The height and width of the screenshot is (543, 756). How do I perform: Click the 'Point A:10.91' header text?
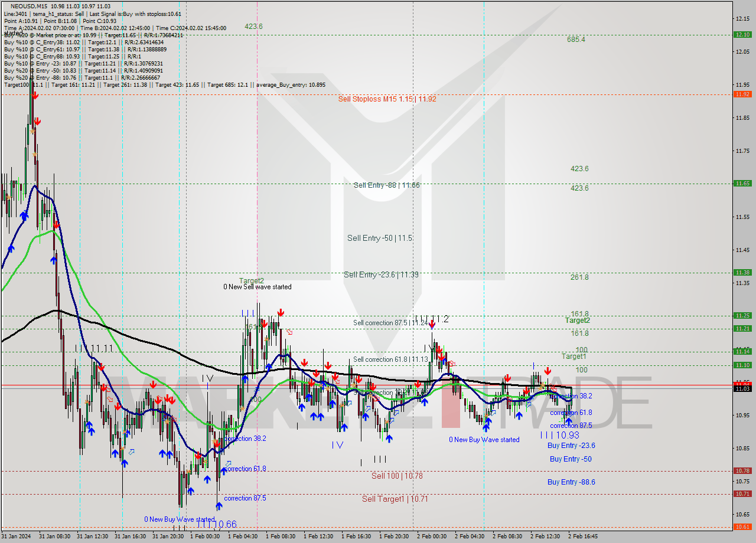(x=21, y=21)
